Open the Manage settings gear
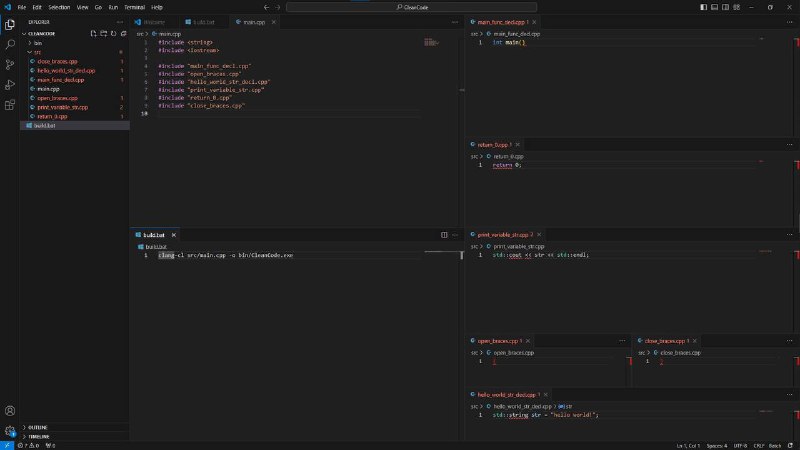 click(10, 431)
